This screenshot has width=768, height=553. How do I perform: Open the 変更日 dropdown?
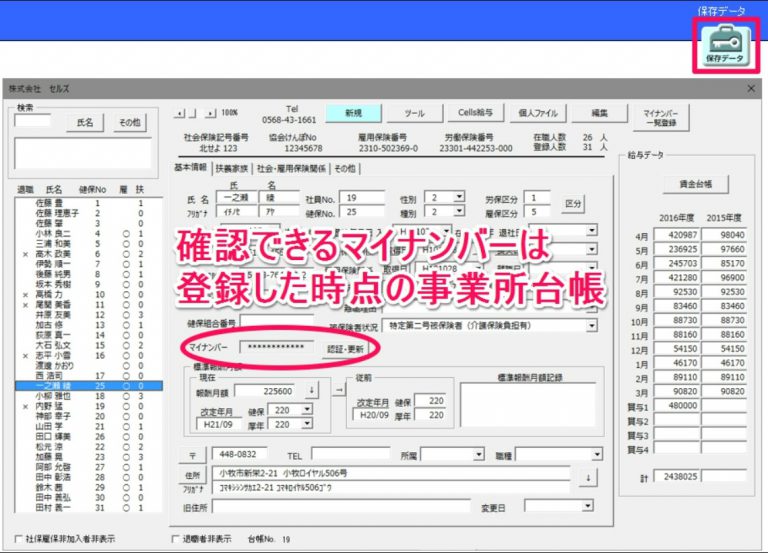(x=588, y=506)
